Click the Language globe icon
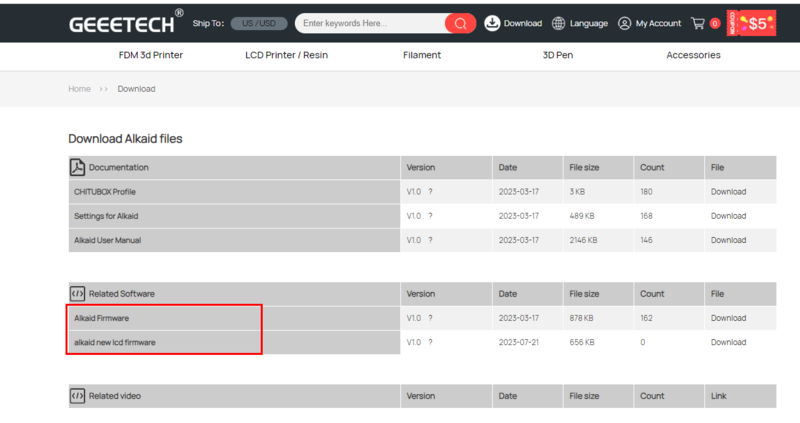Viewport: 800px width, 423px height. pyautogui.click(x=559, y=23)
